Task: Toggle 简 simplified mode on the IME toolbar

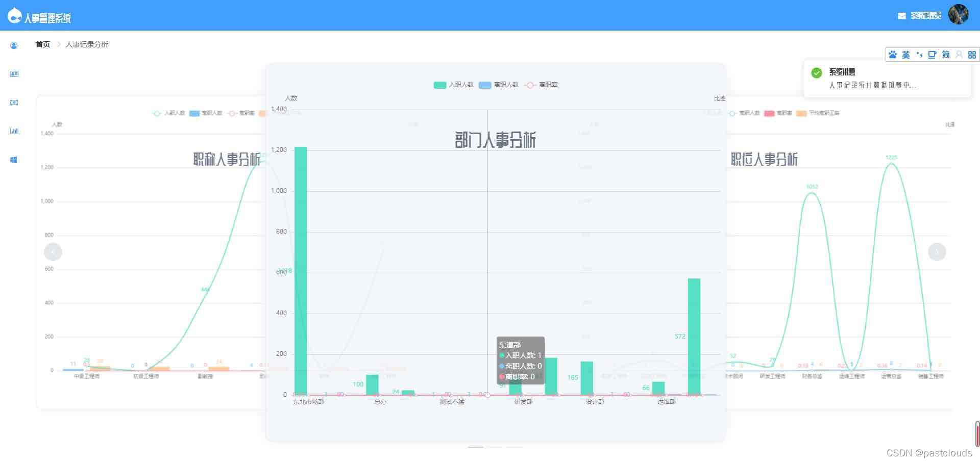Action: point(946,55)
